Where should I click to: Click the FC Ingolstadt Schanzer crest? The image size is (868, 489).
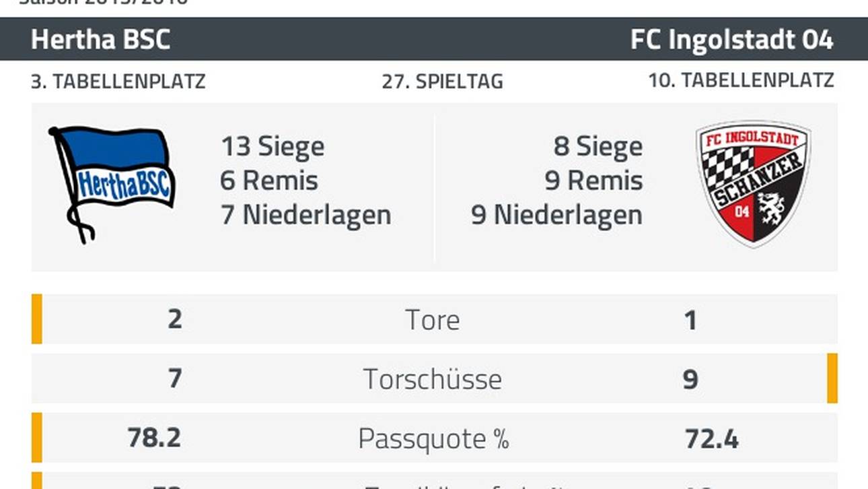(x=753, y=184)
